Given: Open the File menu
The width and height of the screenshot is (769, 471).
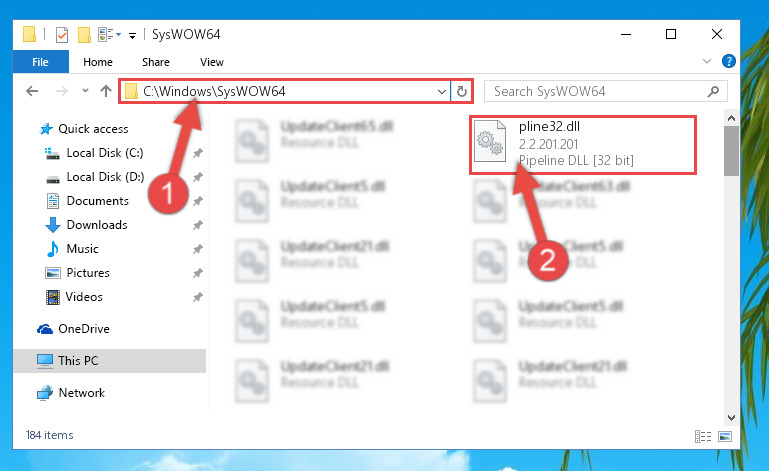Looking at the screenshot, I should pos(40,62).
